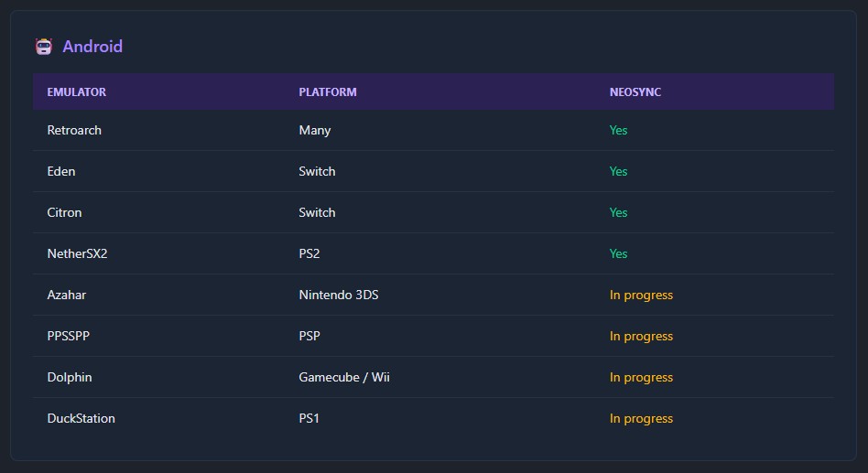Select the Switch platform in Citron row
The image size is (868, 473).
pos(317,212)
